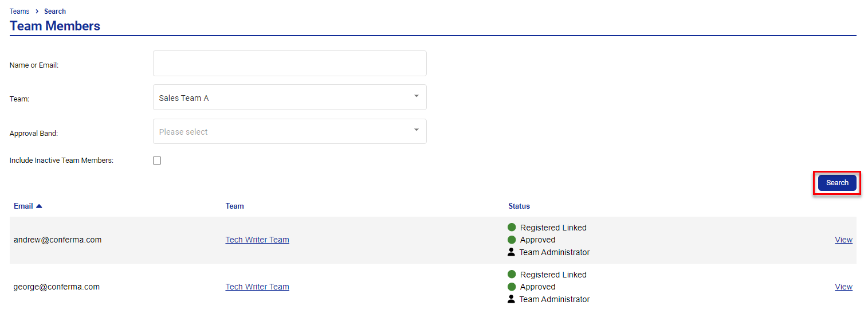Click green Registered Linked status dot in george's row
Image resolution: width=868 pixels, height=309 pixels.
(x=512, y=275)
